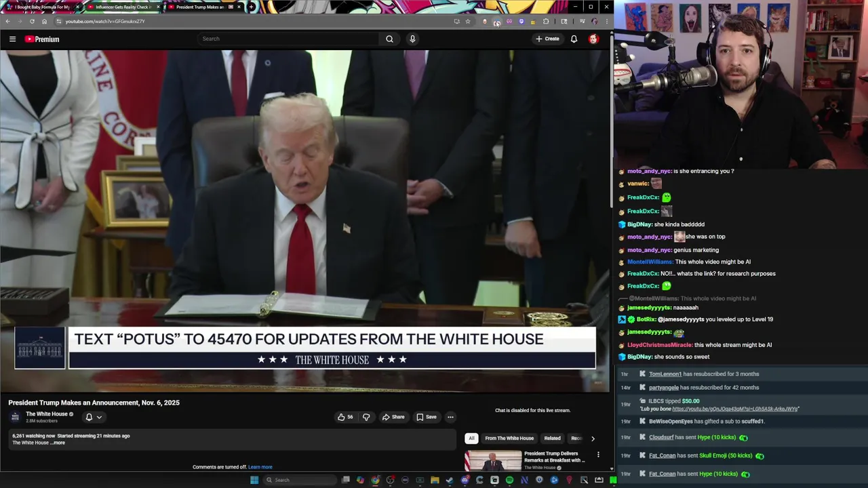This screenshot has height=488, width=868.
Task: Switch to I Bought Baby Formula tab
Action: pyautogui.click(x=41, y=7)
